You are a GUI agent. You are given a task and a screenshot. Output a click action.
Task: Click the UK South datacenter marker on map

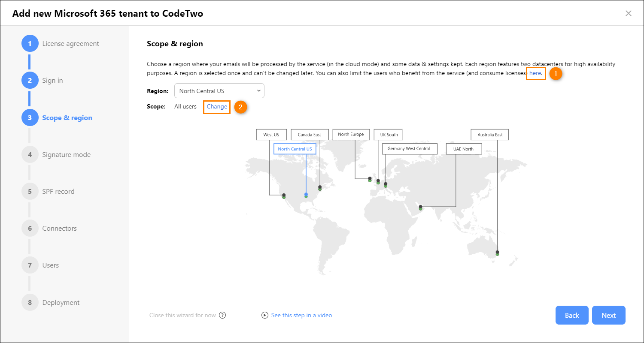point(378,182)
